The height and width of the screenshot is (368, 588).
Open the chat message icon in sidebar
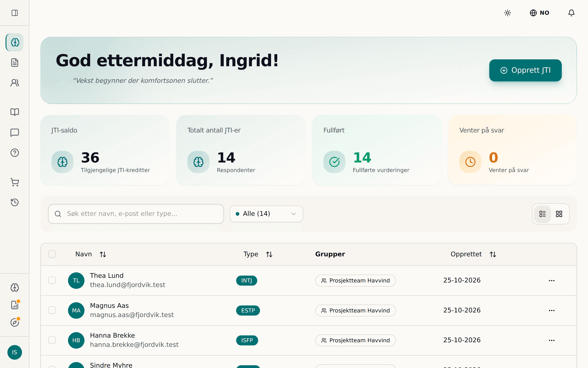[x=15, y=132]
